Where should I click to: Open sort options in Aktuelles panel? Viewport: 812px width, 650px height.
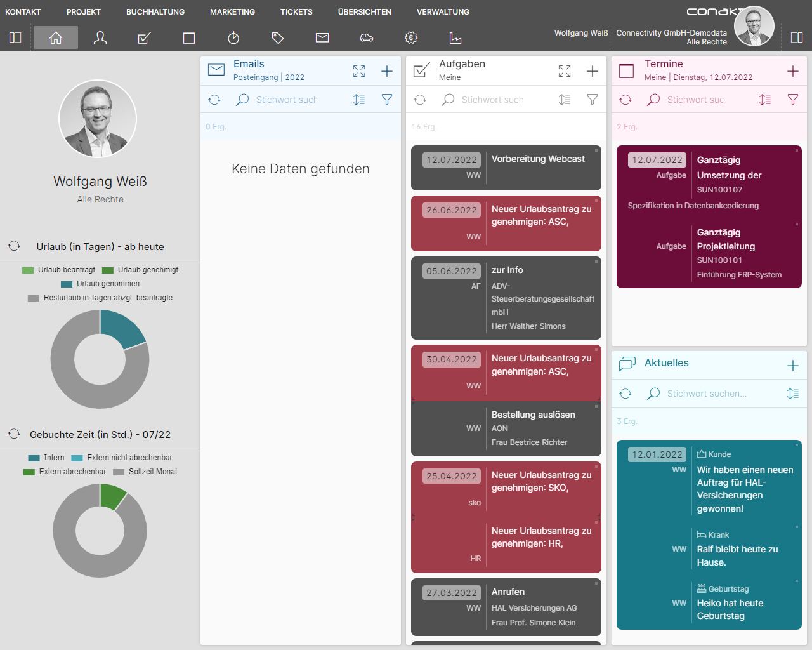(x=792, y=394)
